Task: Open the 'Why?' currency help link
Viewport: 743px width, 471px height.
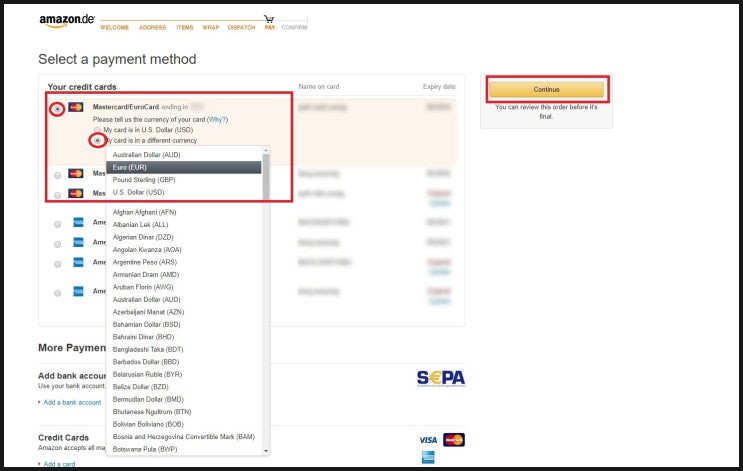Action: click(x=217, y=119)
